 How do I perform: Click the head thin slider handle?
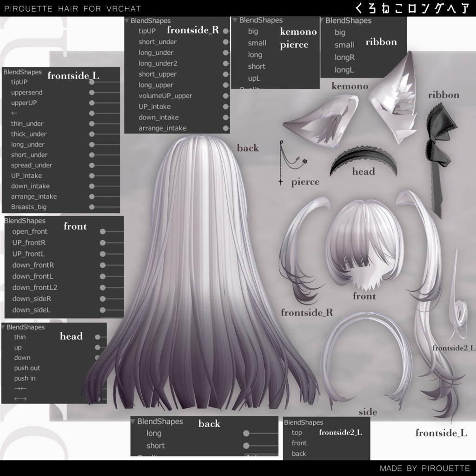point(98,337)
